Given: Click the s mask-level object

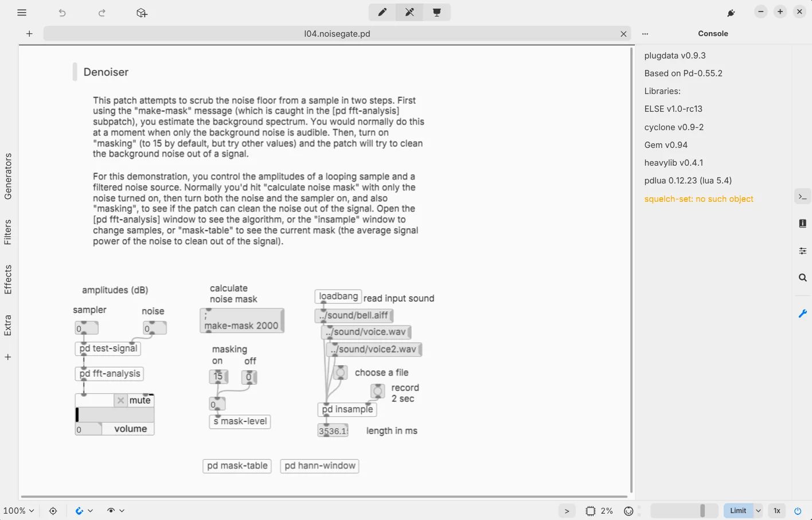Looking at the screenshot, I should point(240,421).
